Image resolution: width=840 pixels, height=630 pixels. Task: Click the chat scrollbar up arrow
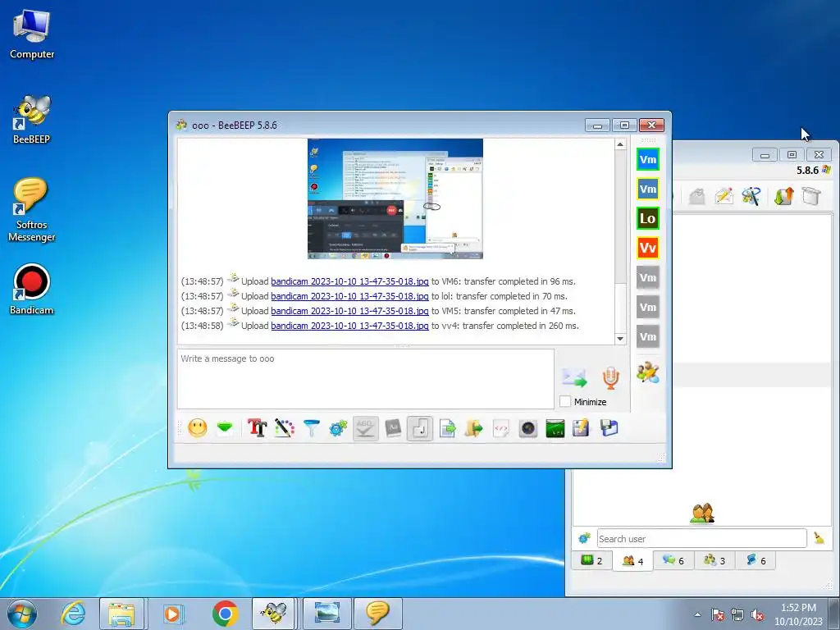[620, 144]
